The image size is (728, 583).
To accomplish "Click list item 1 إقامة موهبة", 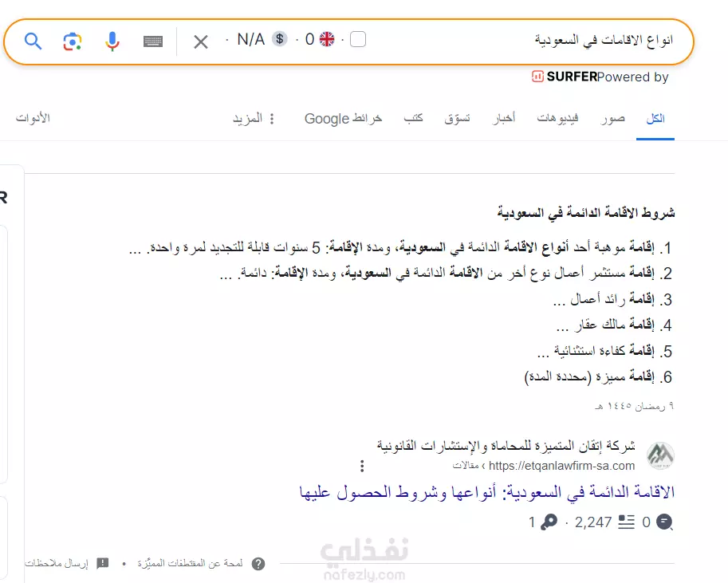I will coord(400,247).
